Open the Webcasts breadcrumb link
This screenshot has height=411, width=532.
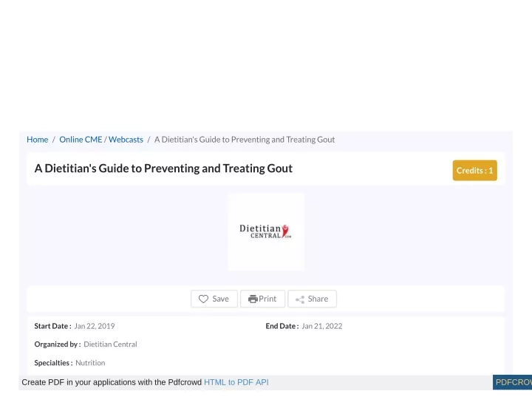[126, 140]
